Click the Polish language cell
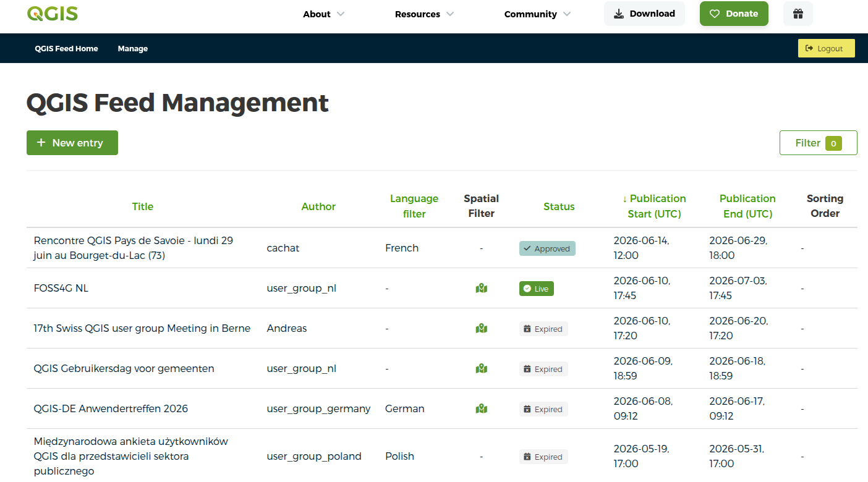This screenshot has width=868, height=482. (x=399, y=456)
